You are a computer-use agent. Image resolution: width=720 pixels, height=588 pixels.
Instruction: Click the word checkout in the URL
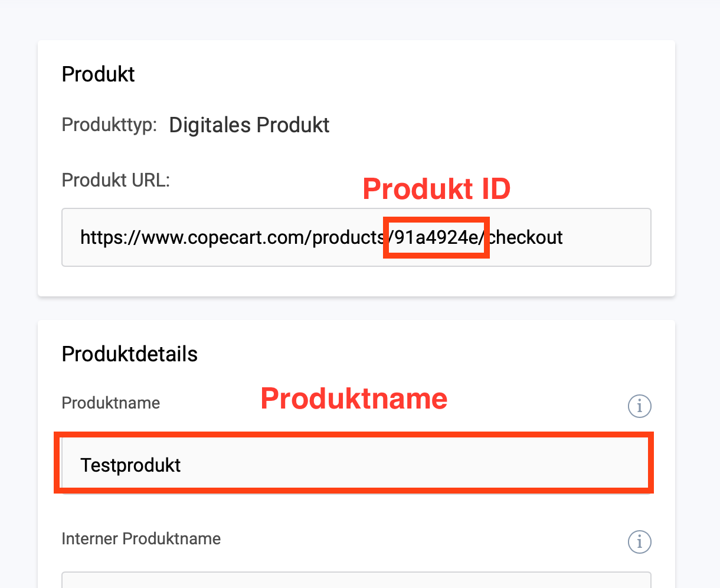(526, 237)
